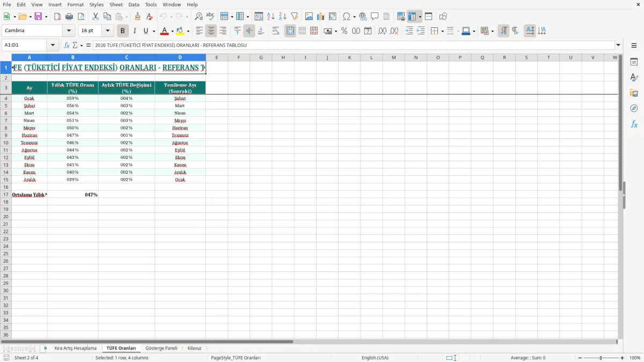Toggle Bold formatting

pyautogui.click(x=122, y=31)
